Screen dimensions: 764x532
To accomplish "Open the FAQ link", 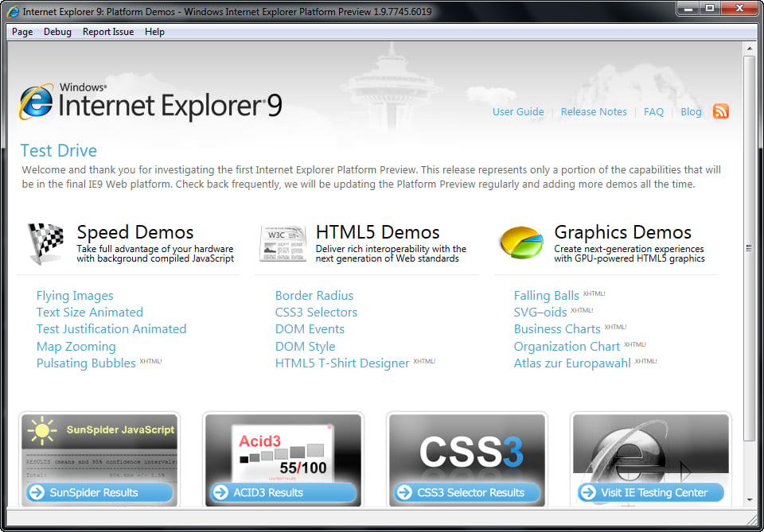I will tap(653, 111).
